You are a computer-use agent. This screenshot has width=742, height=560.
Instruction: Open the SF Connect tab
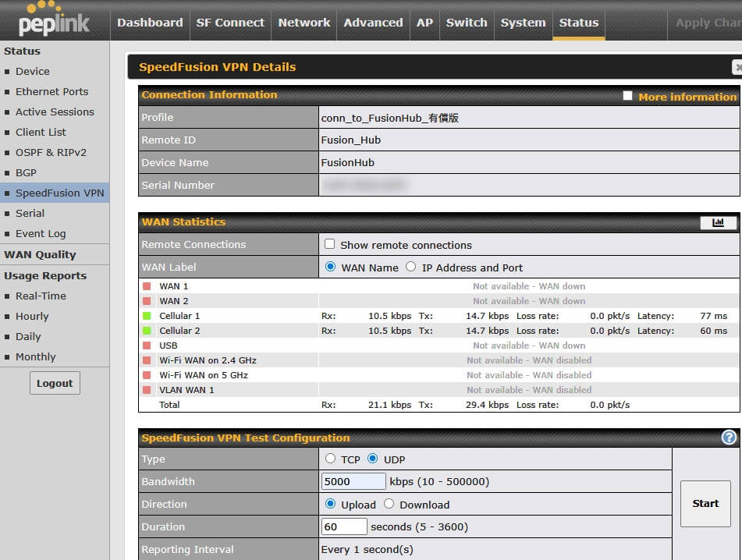pos(229,23)
